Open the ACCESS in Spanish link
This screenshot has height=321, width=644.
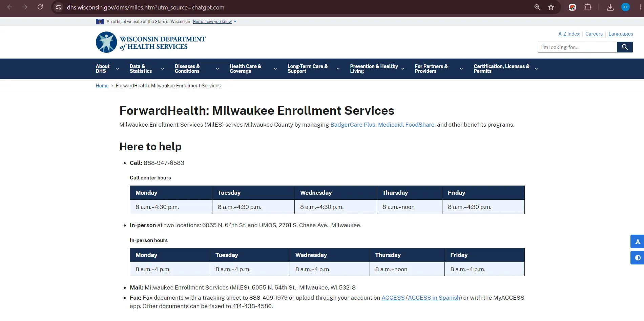[434, 298]
